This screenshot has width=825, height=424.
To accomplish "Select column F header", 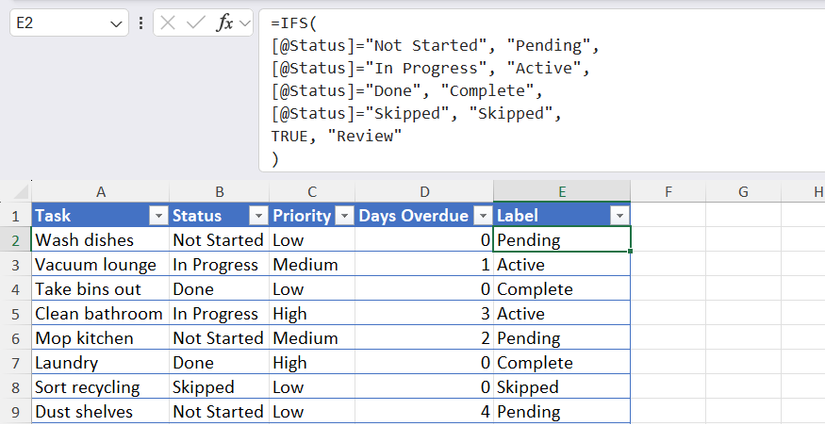I will [668, 192].
